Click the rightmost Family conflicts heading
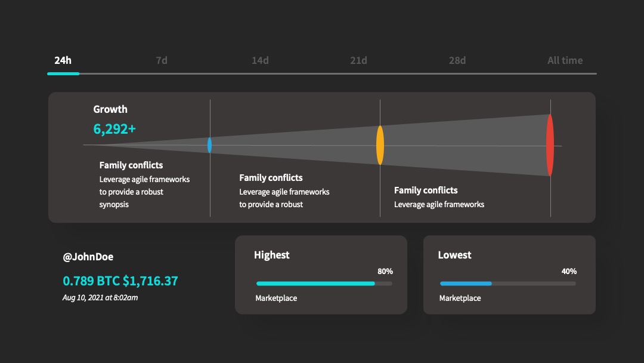 pos(426,190)
